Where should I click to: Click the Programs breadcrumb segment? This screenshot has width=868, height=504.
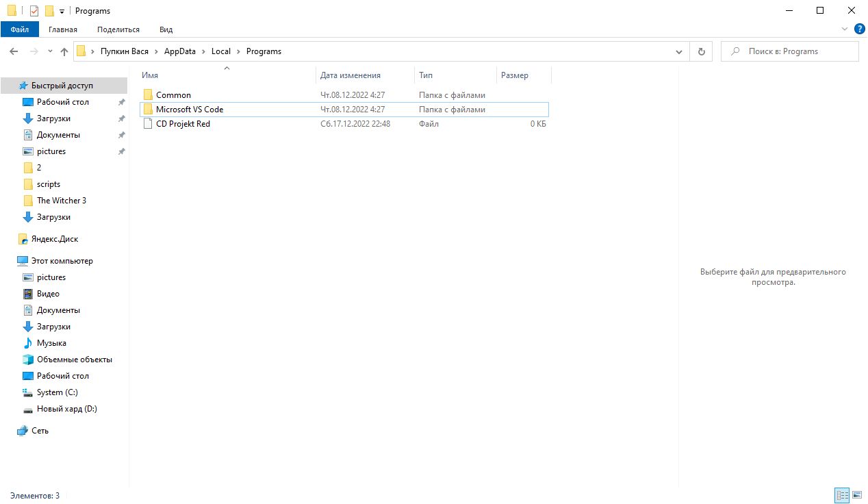coord(264,51)
